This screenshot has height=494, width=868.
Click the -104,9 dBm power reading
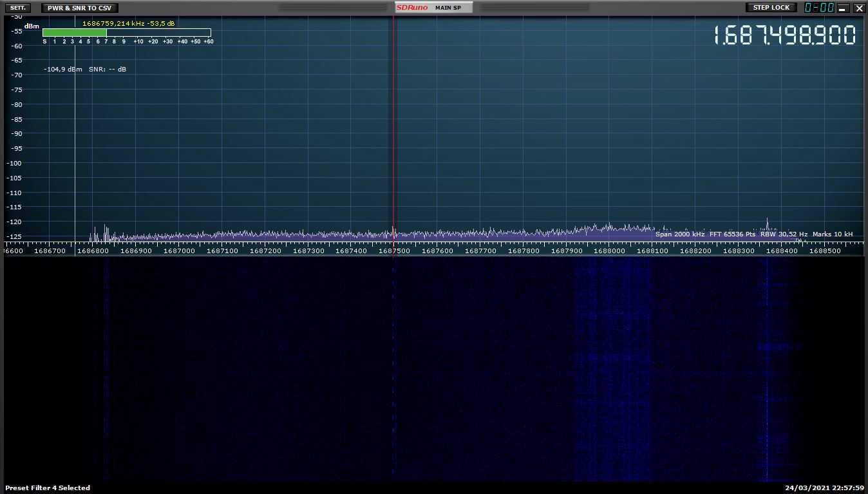(x=63, y=69)
